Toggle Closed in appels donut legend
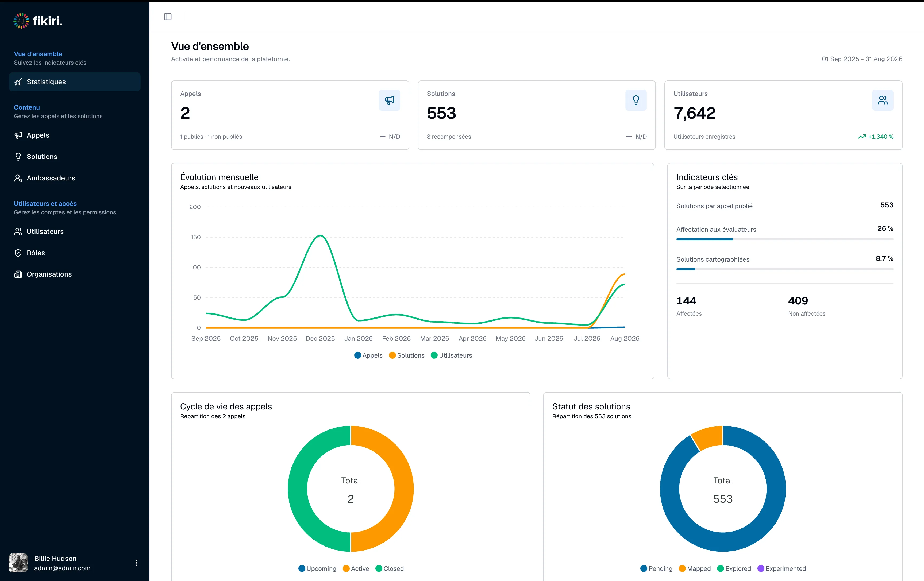This screenshot has height=581, width=924. pos(390,568)
